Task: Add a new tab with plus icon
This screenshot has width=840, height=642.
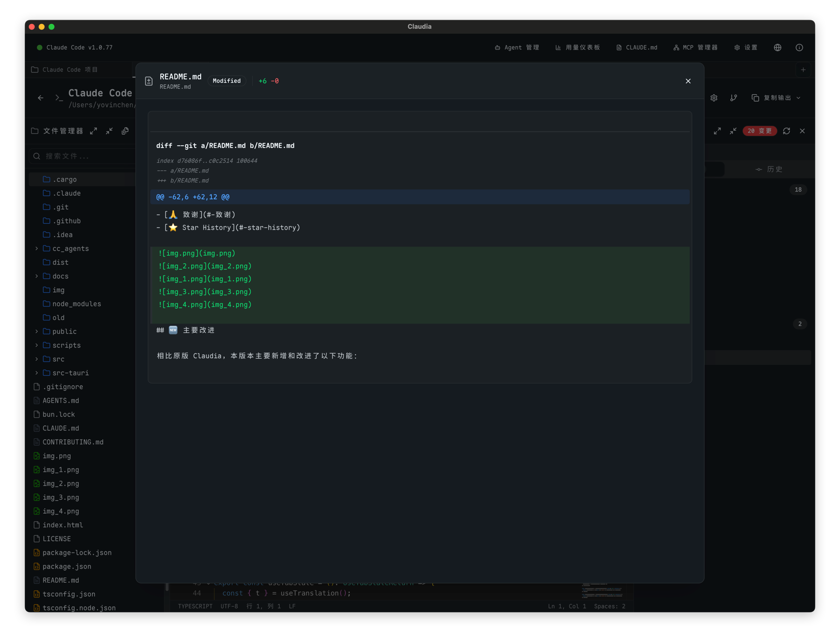Action: 803,70
